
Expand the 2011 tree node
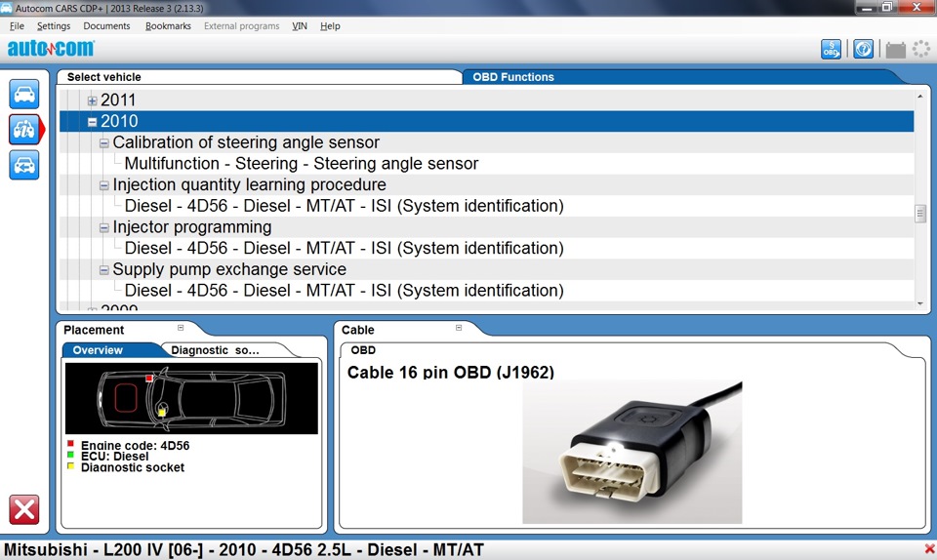[92, 100]
